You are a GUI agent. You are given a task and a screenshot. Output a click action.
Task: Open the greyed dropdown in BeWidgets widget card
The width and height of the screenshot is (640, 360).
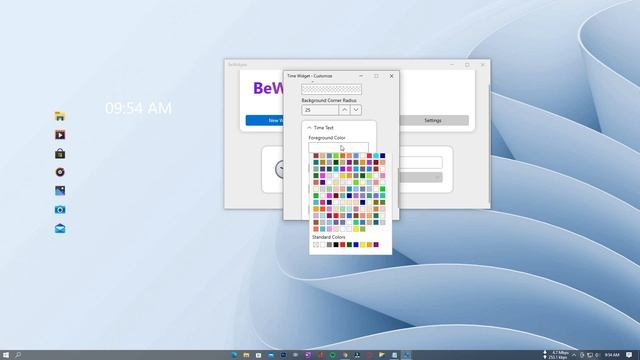(x=421, y=178)
